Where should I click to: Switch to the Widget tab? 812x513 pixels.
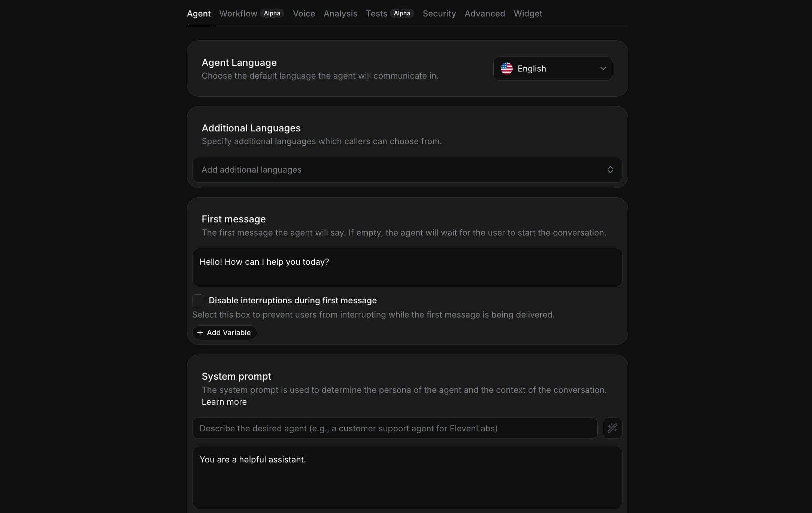(528, 13)
